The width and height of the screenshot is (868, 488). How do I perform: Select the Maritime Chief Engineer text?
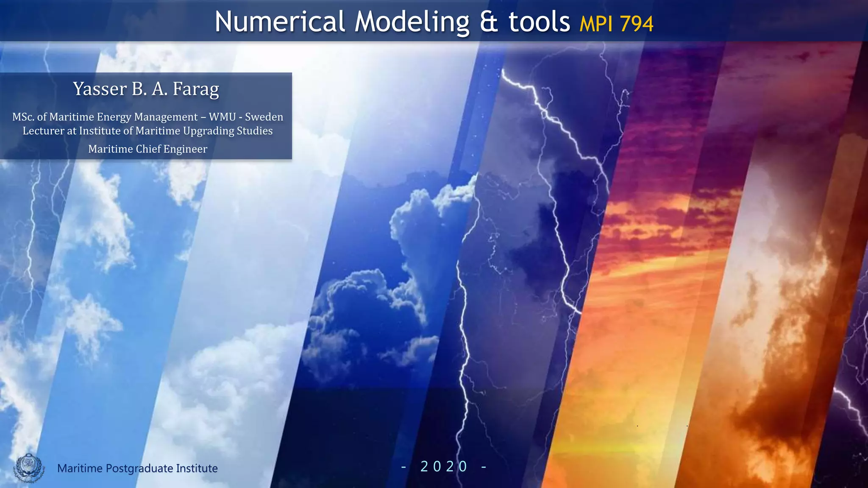[147, 149]
